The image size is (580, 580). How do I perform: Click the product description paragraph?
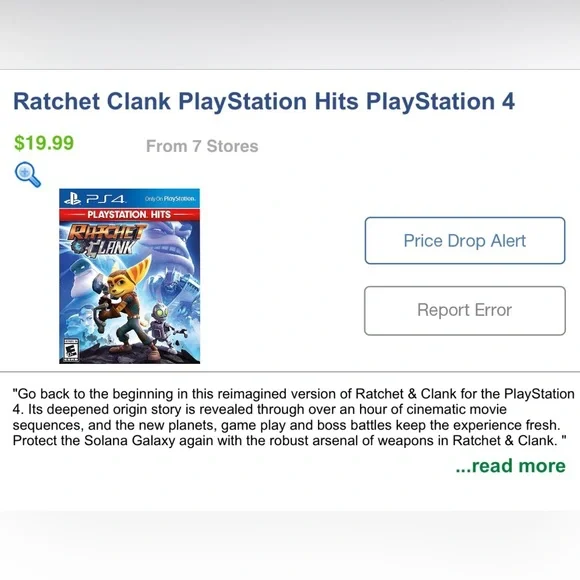(x=293, y=417)
